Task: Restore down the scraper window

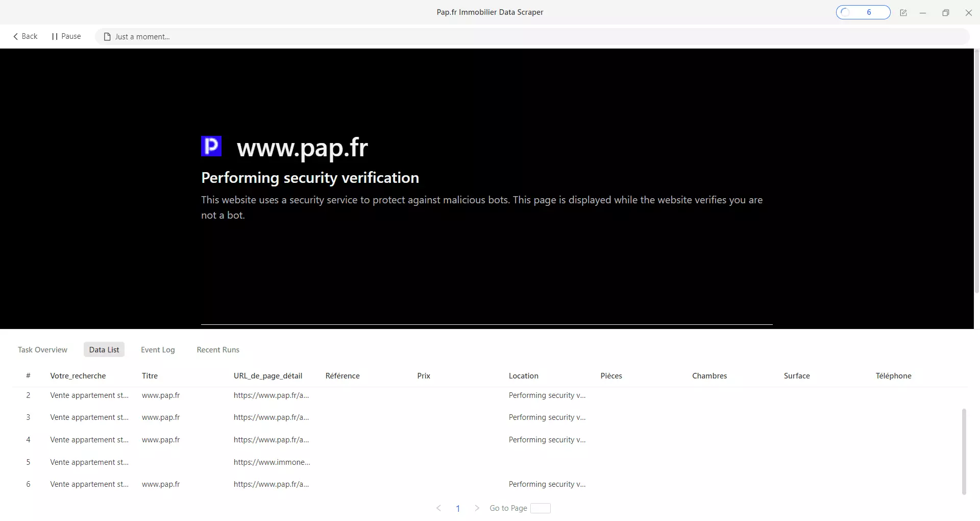Action: pyautogui.click(x=946, y=13)
